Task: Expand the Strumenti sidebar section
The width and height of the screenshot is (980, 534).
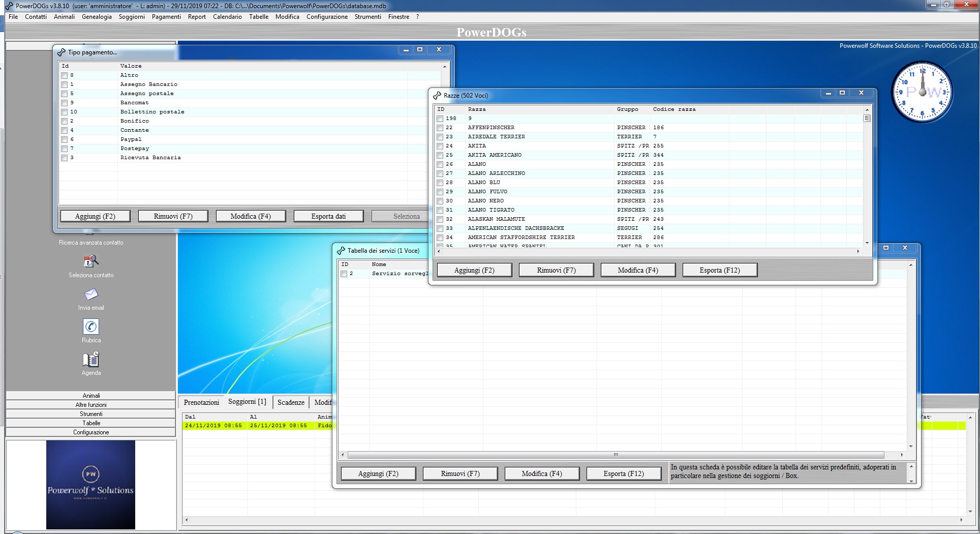Action: click(x=91, y=414)
